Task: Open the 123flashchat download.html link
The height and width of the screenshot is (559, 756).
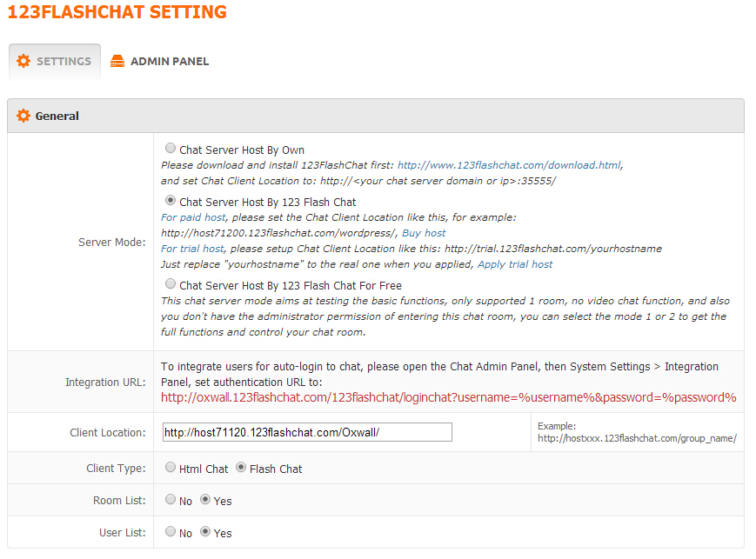Action: [x=509, y=164]
